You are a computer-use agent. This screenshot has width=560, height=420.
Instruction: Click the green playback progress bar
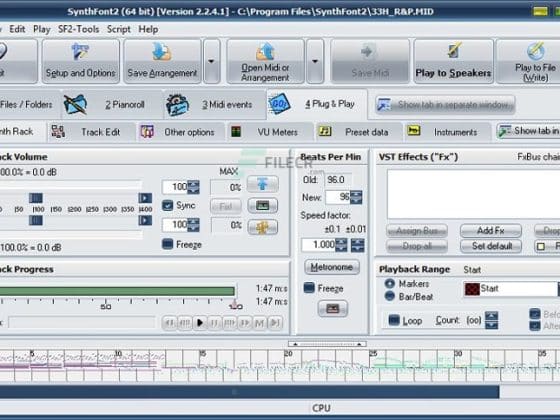coord(117,291)
